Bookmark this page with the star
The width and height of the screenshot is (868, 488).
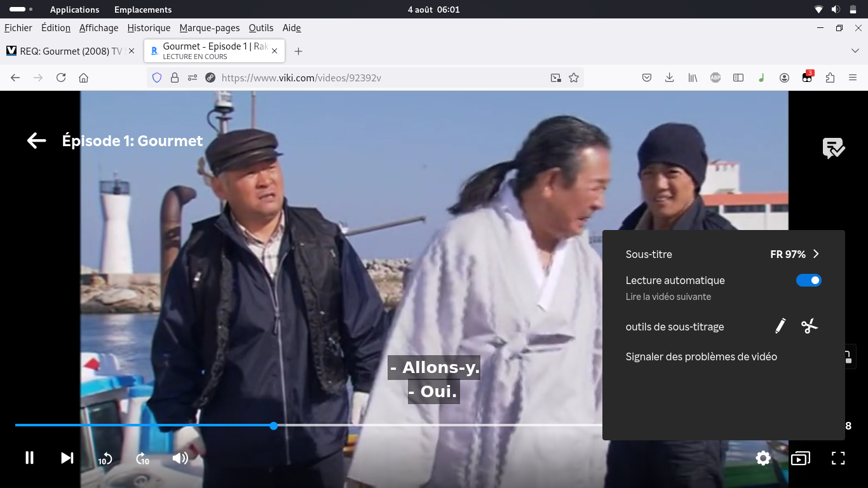coord(574,78)
